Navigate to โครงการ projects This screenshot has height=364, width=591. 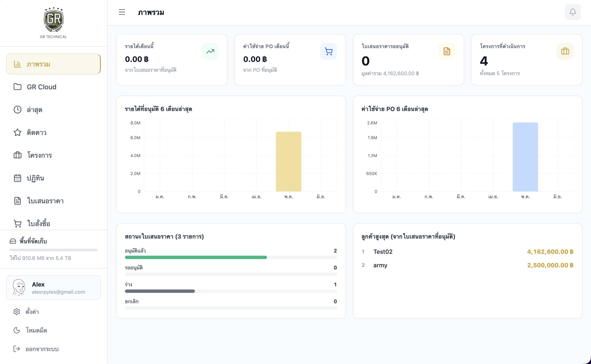pos(53,155)
